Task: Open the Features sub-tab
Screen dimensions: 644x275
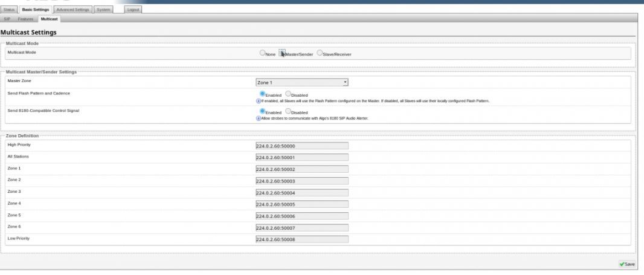Action: coord(25,20)
